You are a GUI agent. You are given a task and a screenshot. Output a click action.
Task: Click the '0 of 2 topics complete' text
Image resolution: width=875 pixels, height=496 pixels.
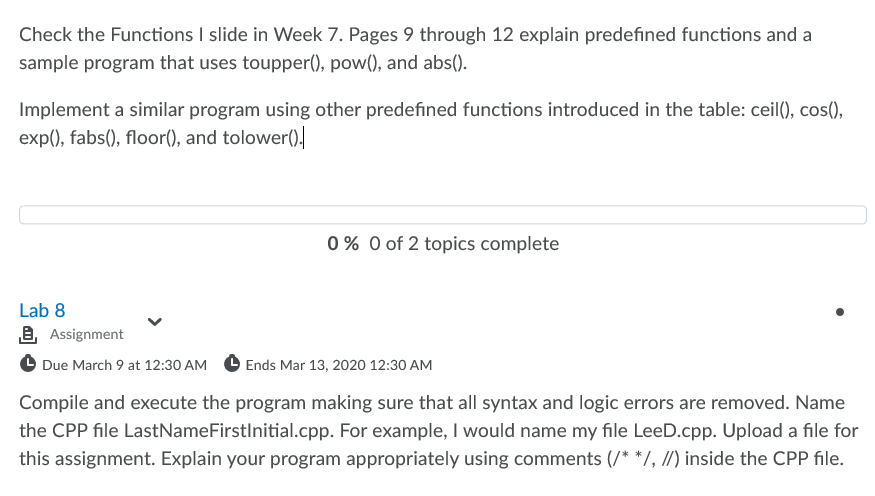464,244
